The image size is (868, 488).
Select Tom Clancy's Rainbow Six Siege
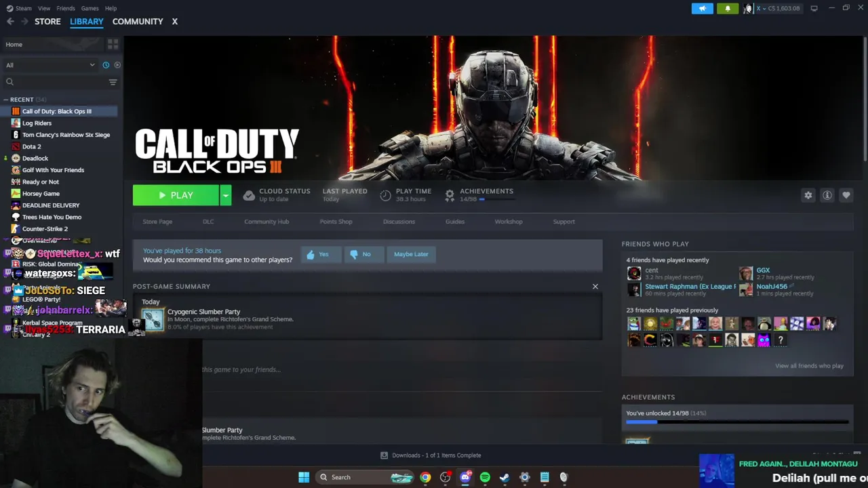[x=66, y=135]
